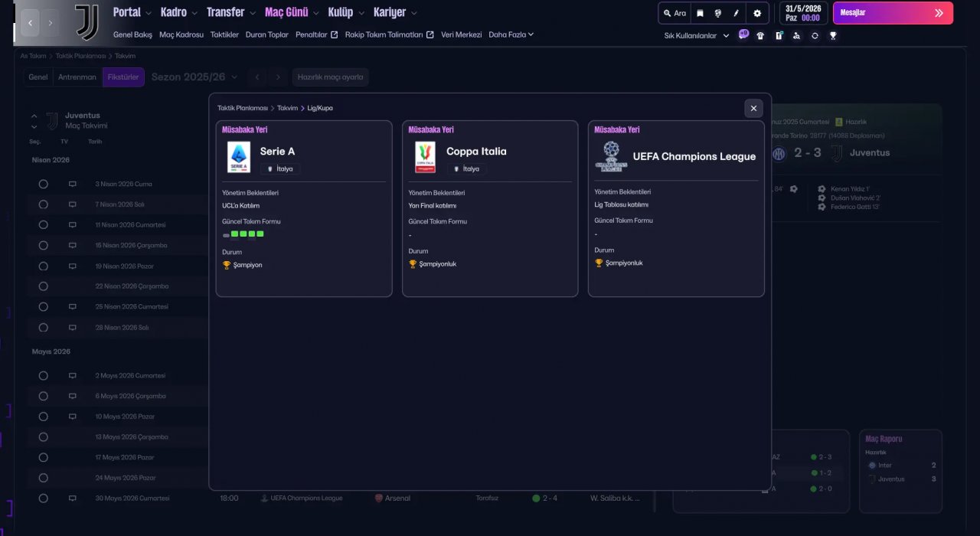
Task: Open the Duran Toplar submenu item
Action: pos(267,34)
